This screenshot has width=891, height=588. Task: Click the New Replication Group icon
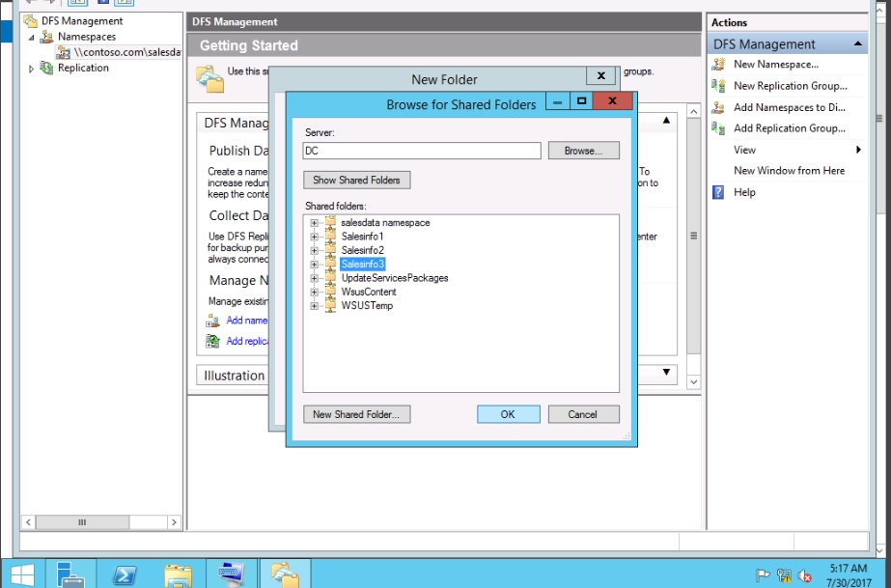718,86
